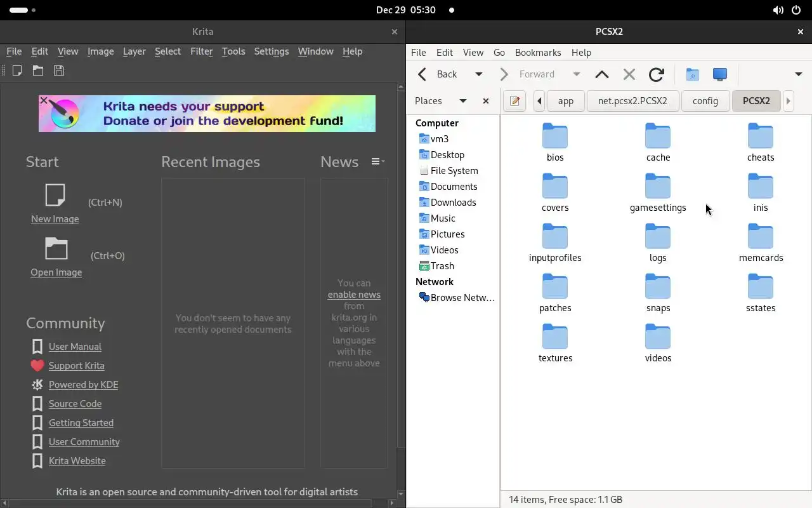Select the bios folder
This screenshot has width=812, height=508.
[555, 143]
